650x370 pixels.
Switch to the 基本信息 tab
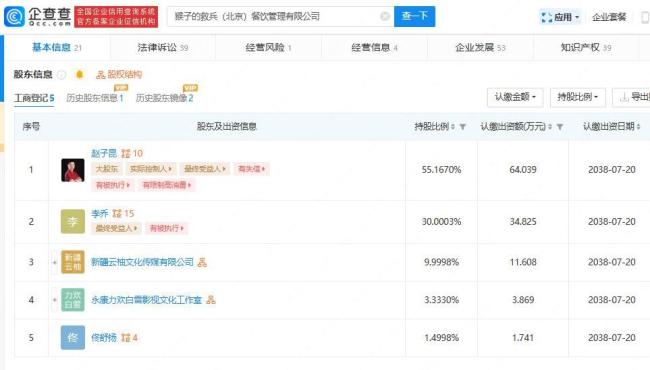point(57,48)
